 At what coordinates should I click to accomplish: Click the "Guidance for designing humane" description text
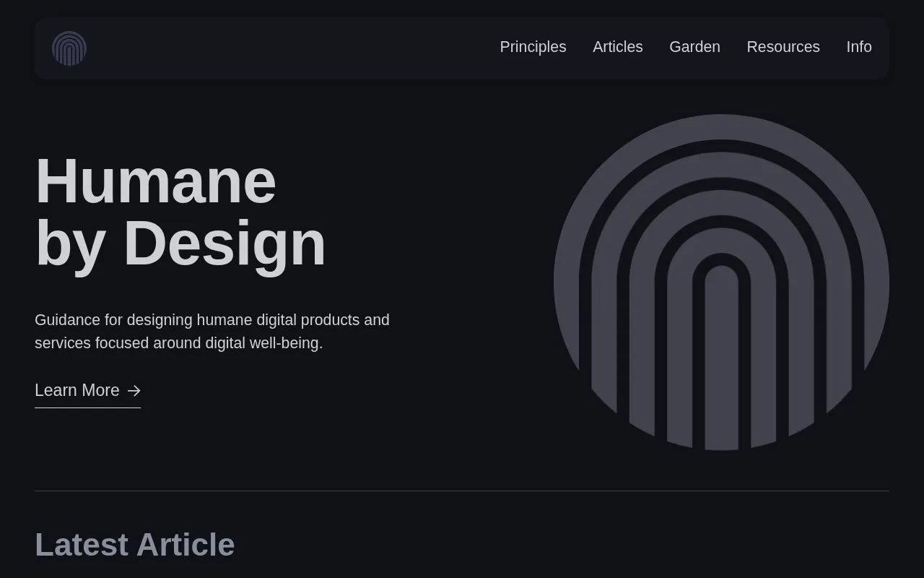(x=212, y=331)
